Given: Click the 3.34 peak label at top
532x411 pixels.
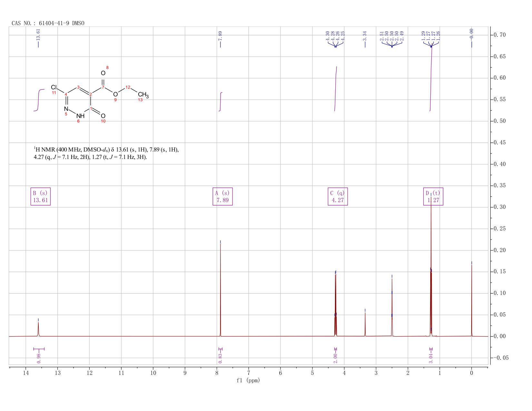Looking at the screenshot, I should click(365, 35).
